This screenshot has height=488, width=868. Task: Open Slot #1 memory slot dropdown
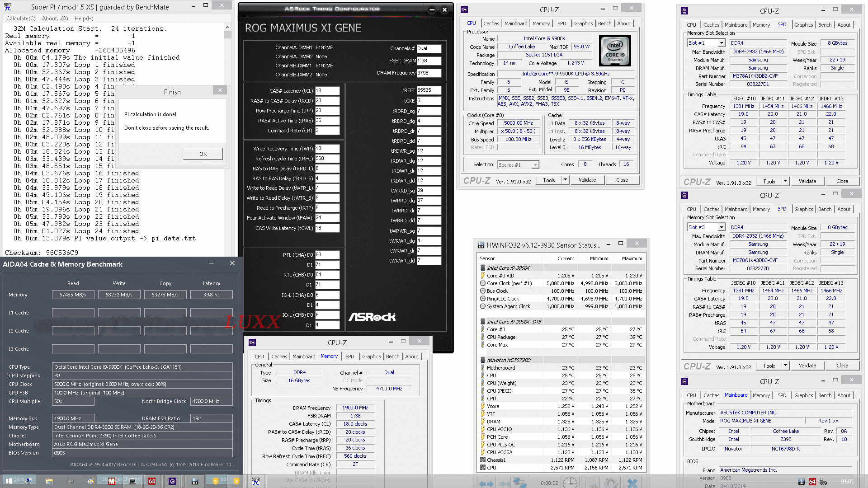pyautogui.click(x=721, y=43)
